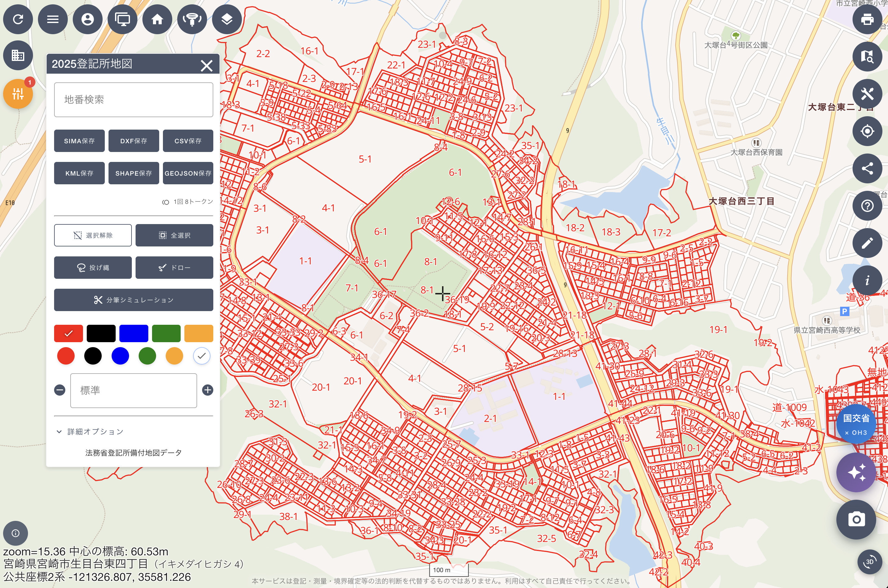Click the minus stepper next to 標準
This screenshot has width=888, height=588.
click(60, 390)
